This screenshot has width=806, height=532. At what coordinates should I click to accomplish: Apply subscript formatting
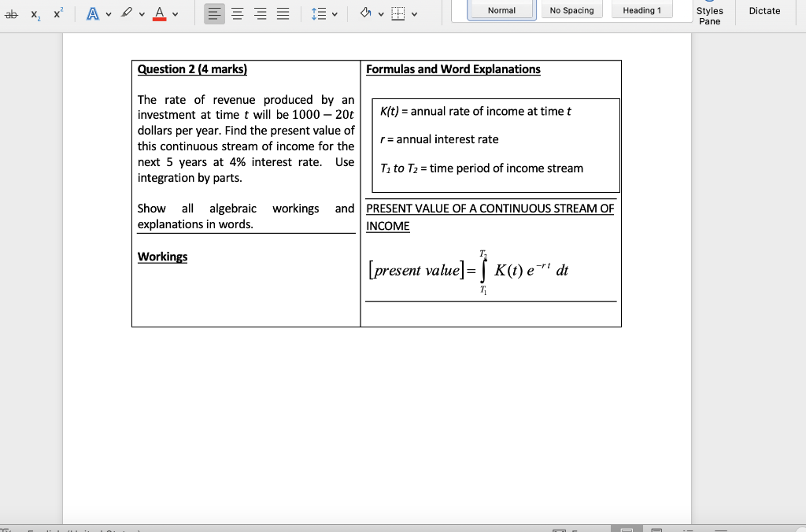[x=35, y=14]
